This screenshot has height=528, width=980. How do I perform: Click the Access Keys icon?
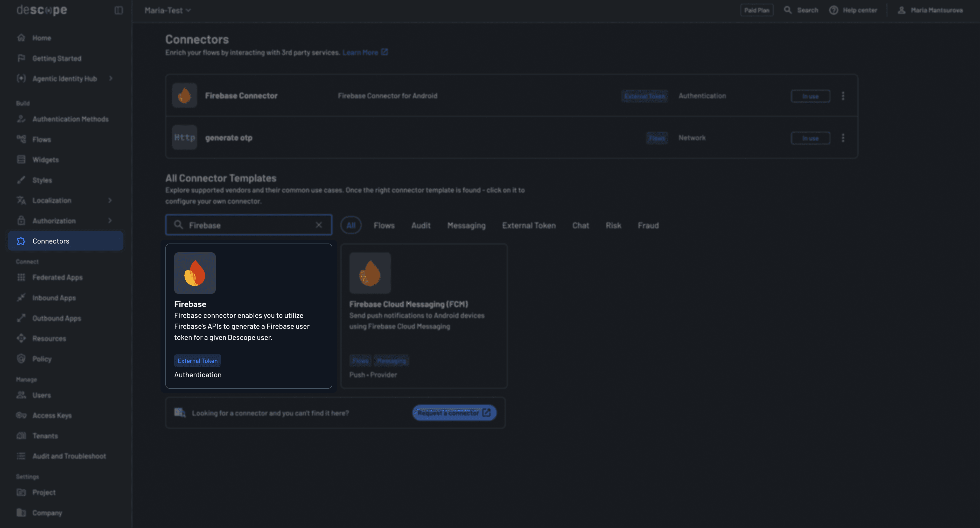(21, 415)
